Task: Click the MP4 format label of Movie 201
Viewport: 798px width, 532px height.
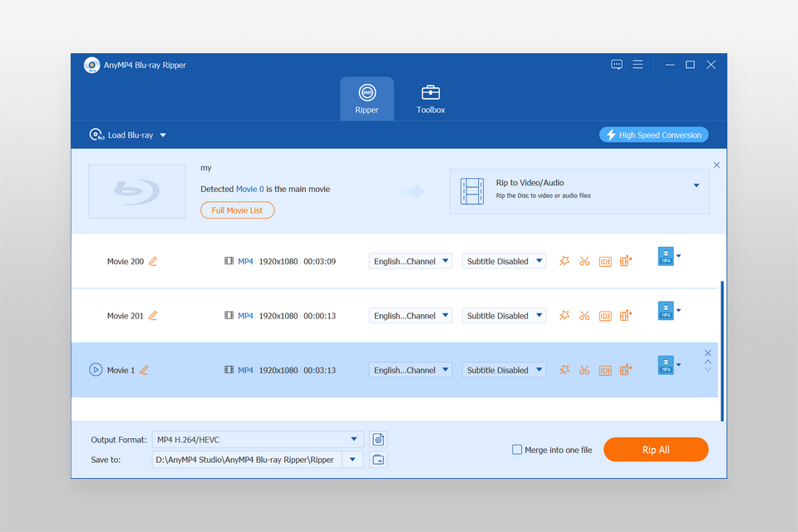Action: tap(245, 316)
